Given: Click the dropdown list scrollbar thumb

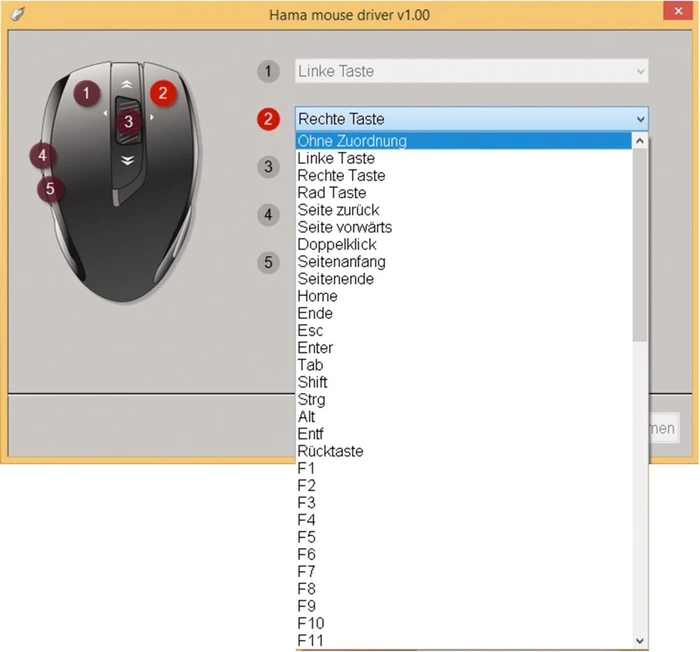Looking at the screenshot, I should pyautogui.click(x=640, y=246).
